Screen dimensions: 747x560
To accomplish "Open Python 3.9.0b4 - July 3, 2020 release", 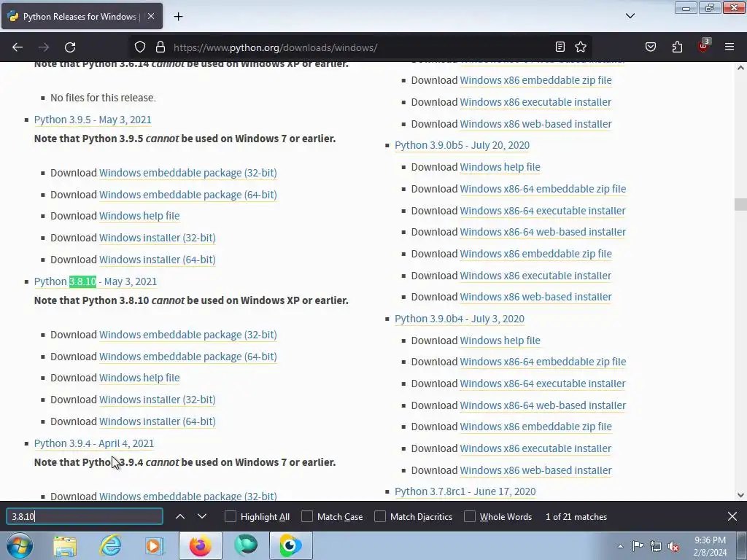I will pyautogui.click(x=460, y=319).
